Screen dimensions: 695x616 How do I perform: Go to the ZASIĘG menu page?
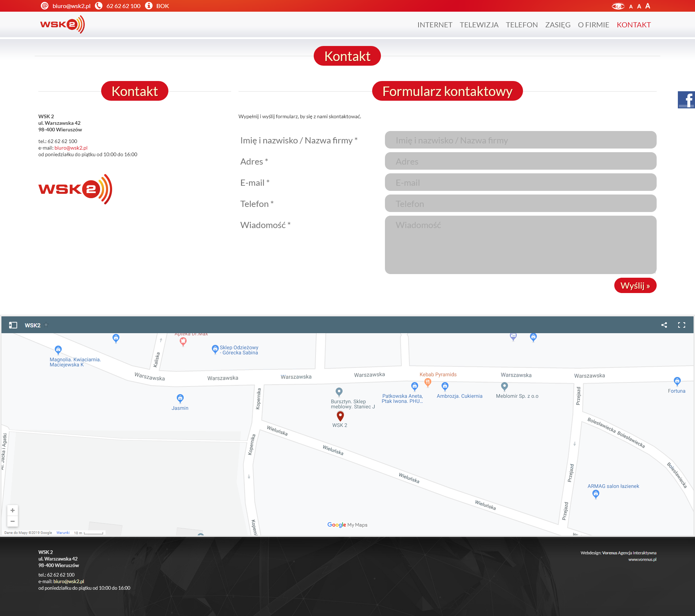point(558,25)
